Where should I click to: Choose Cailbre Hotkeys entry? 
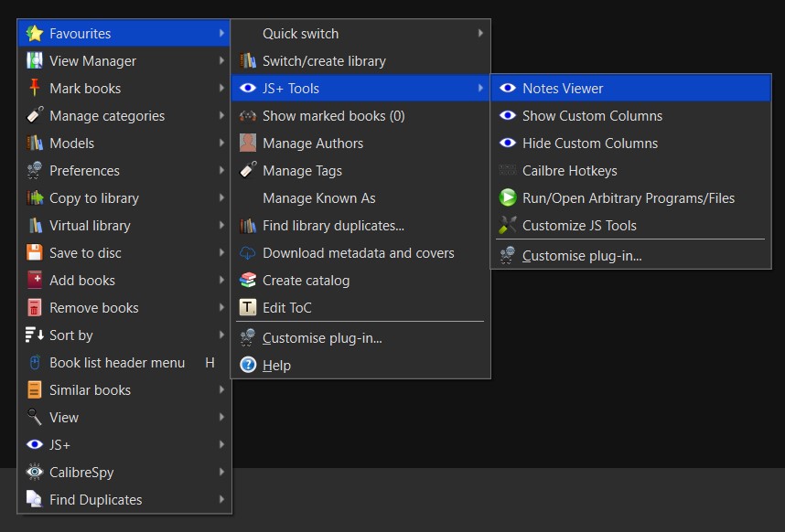569,171
